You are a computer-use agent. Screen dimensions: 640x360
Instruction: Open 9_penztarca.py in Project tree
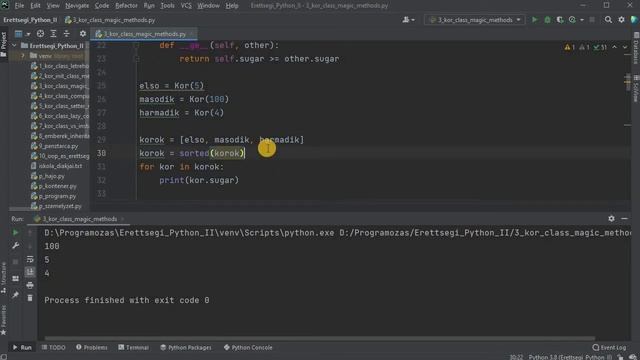(x=55, y=146)
